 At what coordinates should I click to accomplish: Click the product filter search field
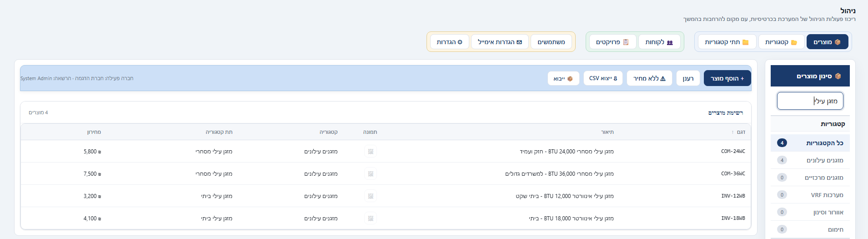tap(810, 101)
